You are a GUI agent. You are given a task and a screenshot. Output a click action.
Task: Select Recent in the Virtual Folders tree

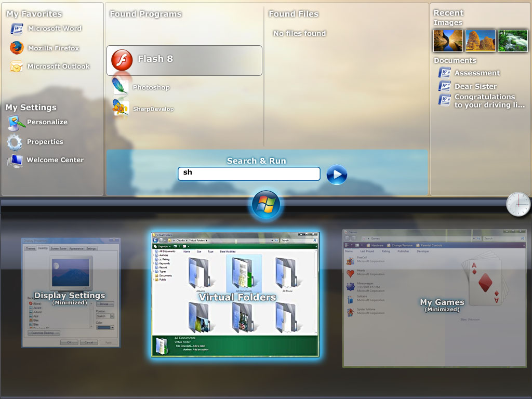click(x=161, y=268)
